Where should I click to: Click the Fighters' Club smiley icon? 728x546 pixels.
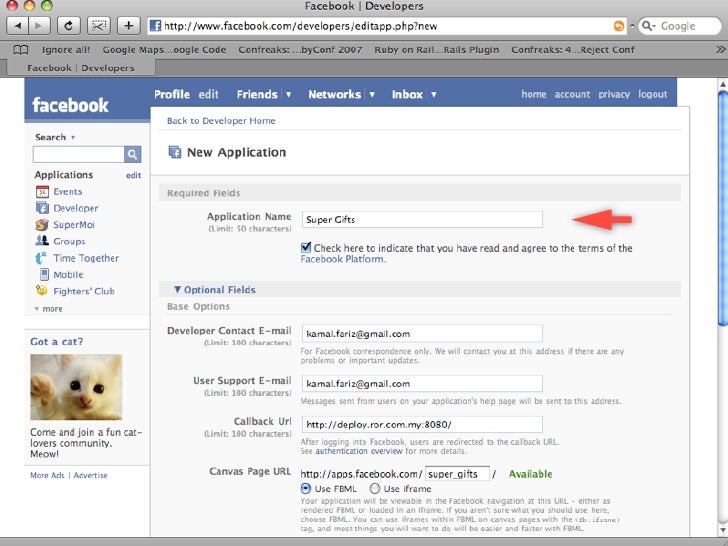coord(42,291)
